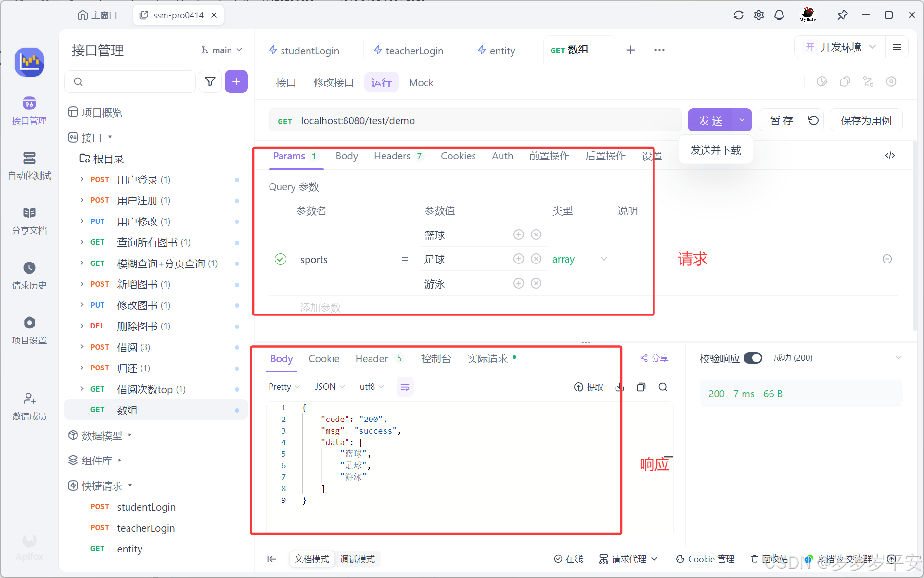The width and height of the screenshot is (924, 578).
Task: Open the notification bell
Action: (779, 15)
